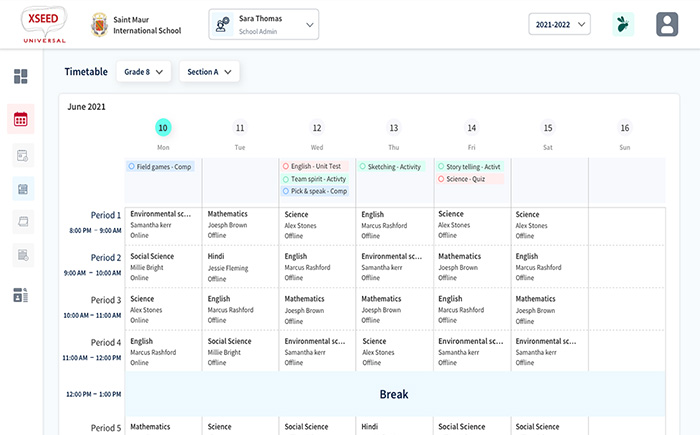Click the Saint Maur school crest
The image size is (700, 435).
tap(100, 25)
